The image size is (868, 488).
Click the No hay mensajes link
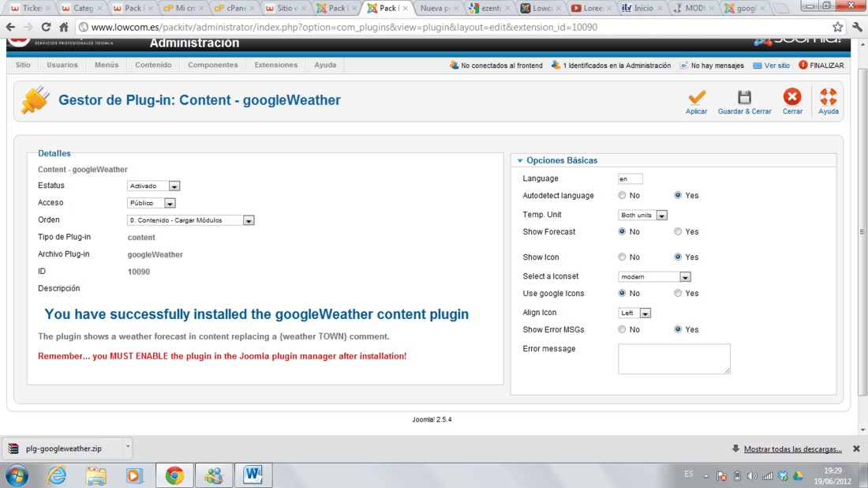tap(716, 66)
